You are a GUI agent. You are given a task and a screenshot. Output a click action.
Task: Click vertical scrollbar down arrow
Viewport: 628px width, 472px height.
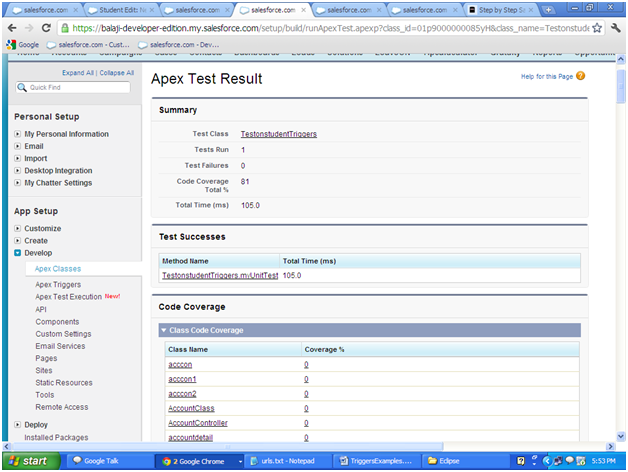(620, 436)
